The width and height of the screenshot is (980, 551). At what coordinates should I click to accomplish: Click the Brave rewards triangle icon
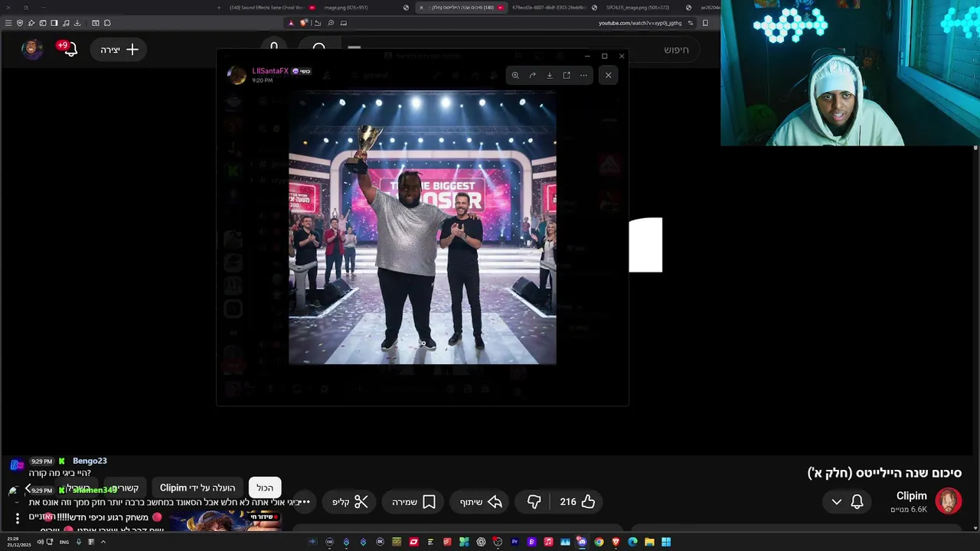(x=291, y=23)
